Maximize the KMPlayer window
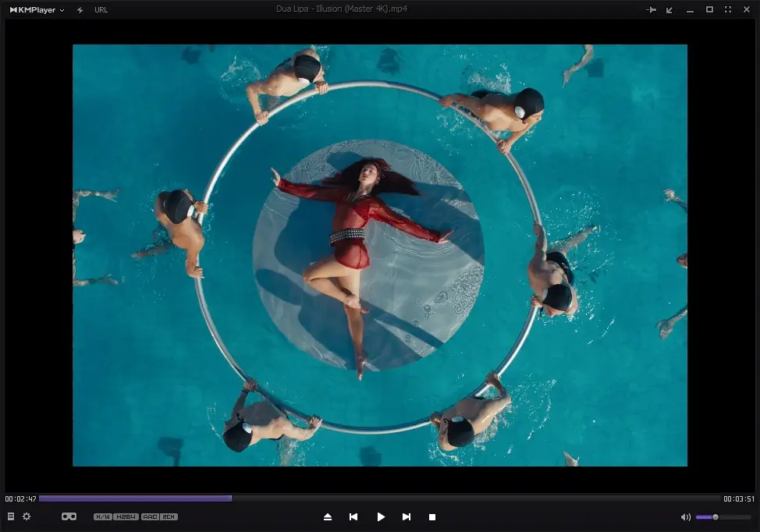 [709, 9]
